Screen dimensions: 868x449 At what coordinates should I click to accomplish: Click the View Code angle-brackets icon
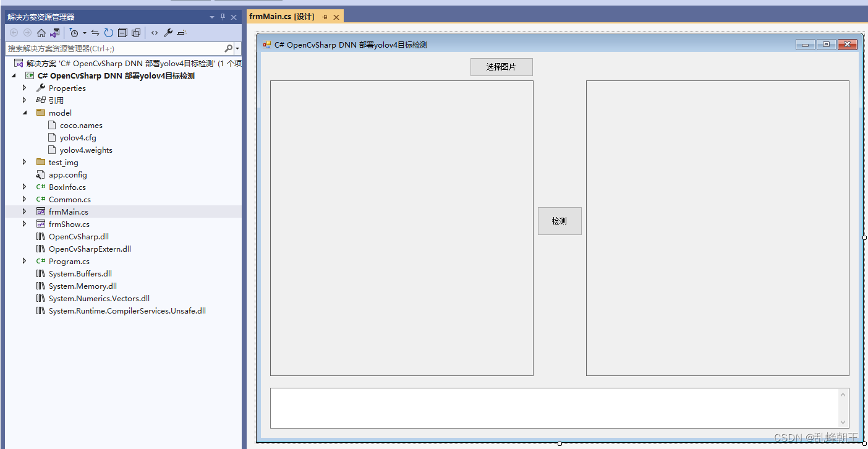coord(155,33)
